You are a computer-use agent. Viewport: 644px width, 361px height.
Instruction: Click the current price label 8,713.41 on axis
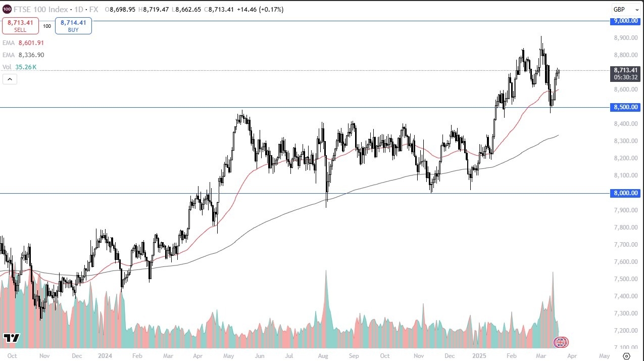625,70
